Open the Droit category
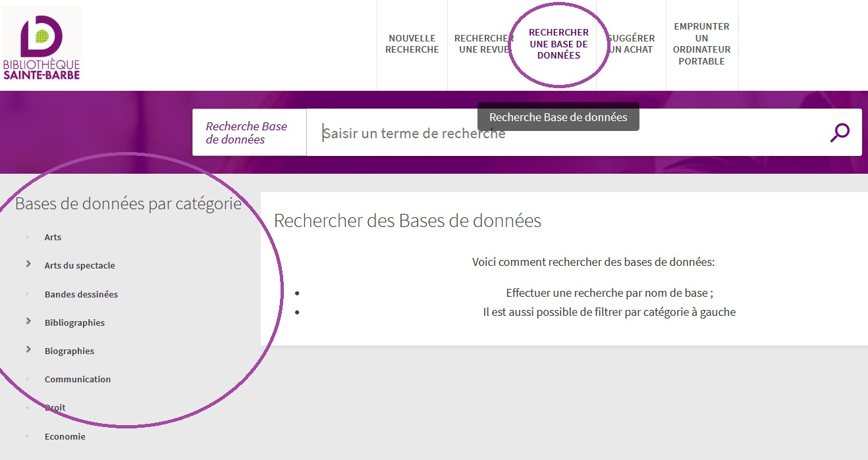 pos(55,408)
